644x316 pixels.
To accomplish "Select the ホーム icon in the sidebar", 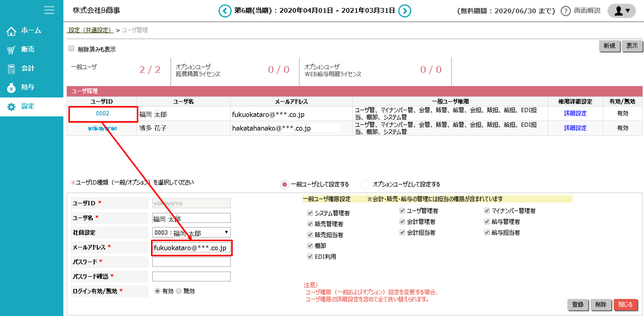I will pyautogui.click(x=11, y=31).
